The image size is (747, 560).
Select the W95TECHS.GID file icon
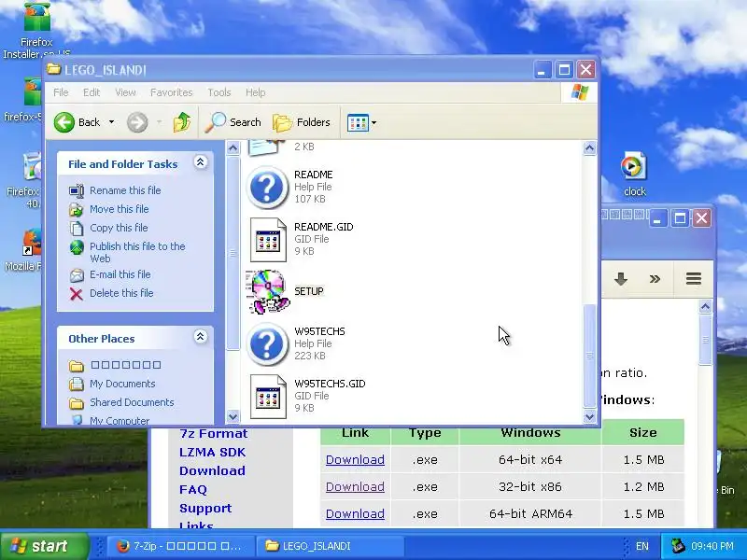(x=268, y=396)
